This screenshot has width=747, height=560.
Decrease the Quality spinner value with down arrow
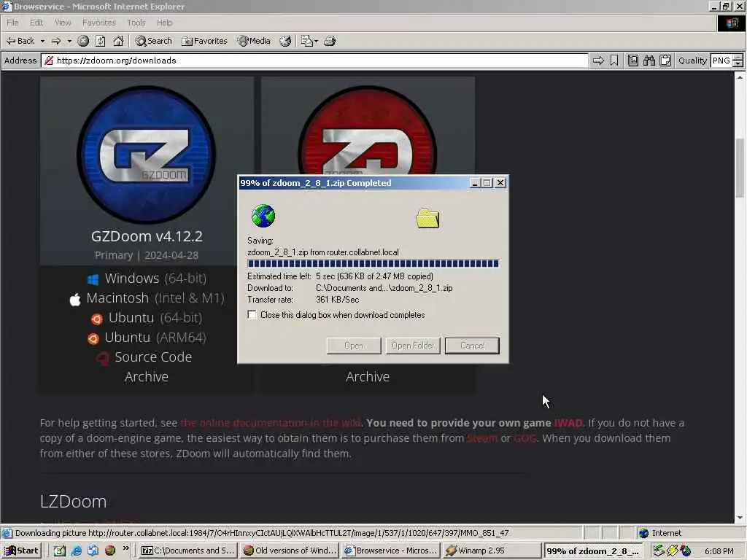pos(738,64)
